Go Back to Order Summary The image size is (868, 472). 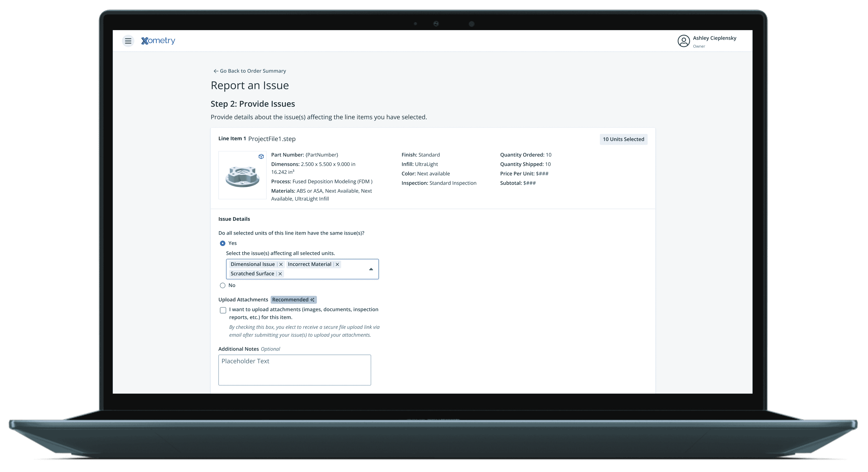click(x=253, y=71)
